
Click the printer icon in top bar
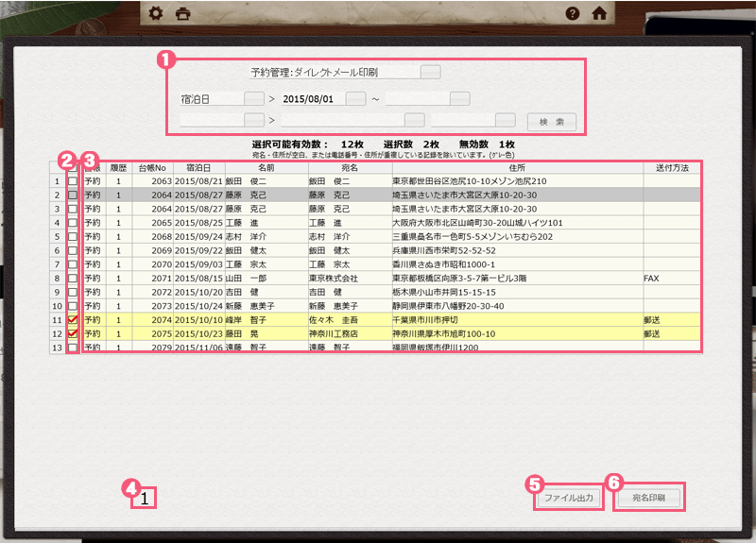pos(182,13)
